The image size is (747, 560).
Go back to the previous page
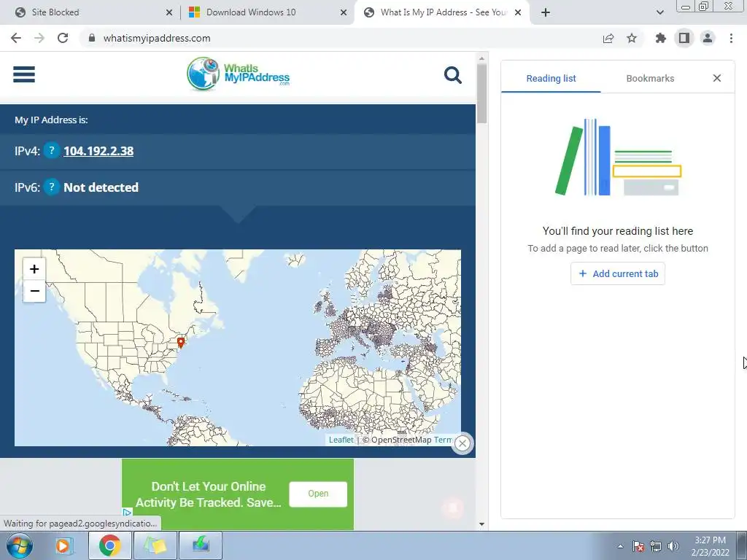point(16,38)
